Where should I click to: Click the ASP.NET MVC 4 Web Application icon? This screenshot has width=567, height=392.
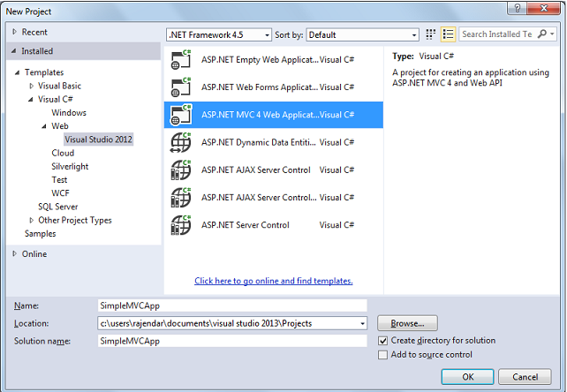tap(181, 115)
